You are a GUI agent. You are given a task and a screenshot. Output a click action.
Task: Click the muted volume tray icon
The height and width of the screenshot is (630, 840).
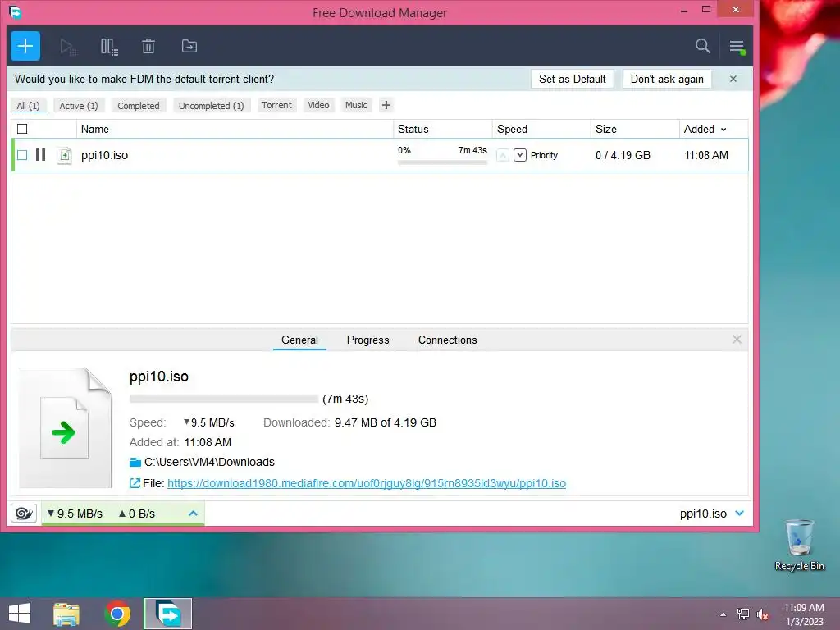pyautogui.click(x=763, y=614)
